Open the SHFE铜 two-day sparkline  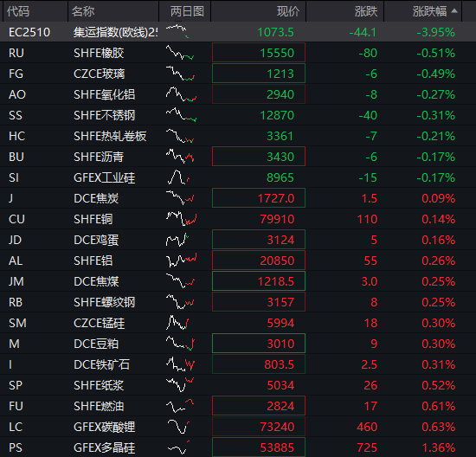(182, 219)
